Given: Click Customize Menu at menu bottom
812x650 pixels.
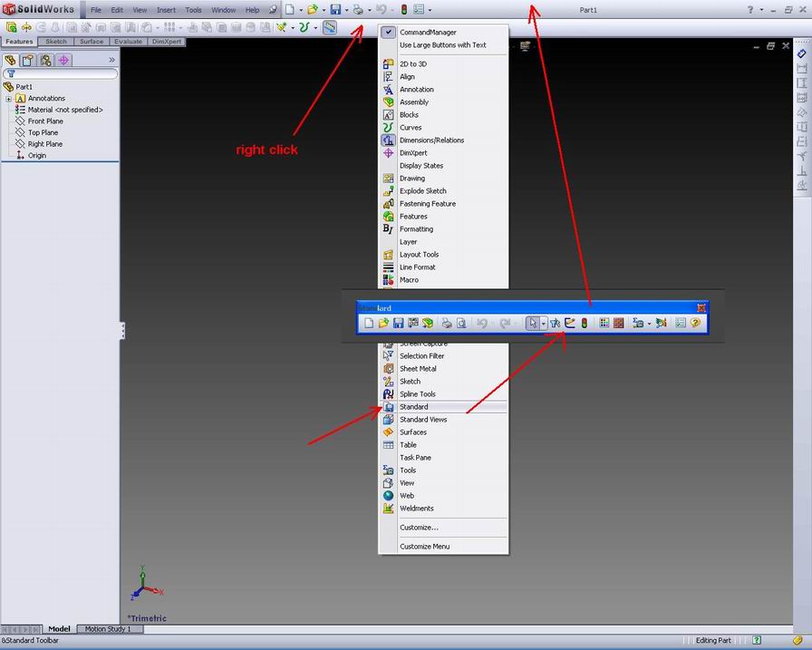Looking at the screenshot, I should coord(425,546).
